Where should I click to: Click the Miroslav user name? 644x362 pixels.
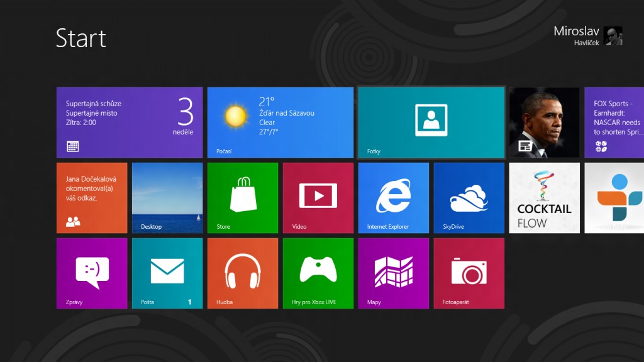576,31
